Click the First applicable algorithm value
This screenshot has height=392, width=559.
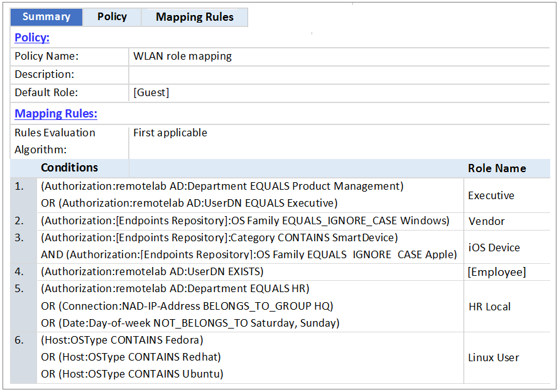click(170, 133)
